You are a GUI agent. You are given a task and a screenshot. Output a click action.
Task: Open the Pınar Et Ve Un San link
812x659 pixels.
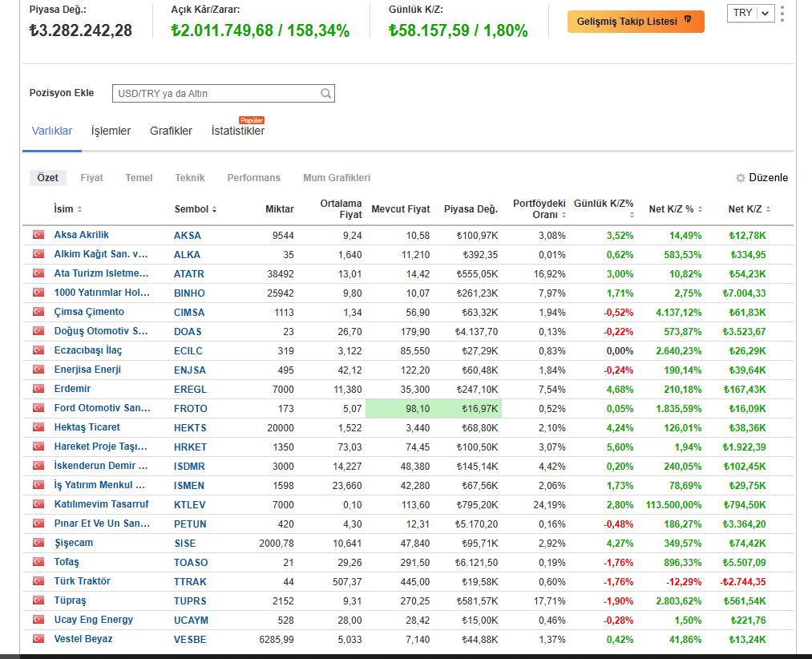102,524
